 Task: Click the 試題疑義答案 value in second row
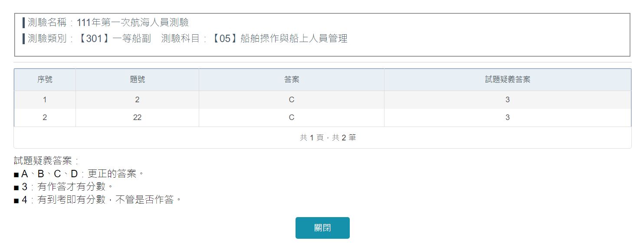pyautogui.click(x=507, y=117)
